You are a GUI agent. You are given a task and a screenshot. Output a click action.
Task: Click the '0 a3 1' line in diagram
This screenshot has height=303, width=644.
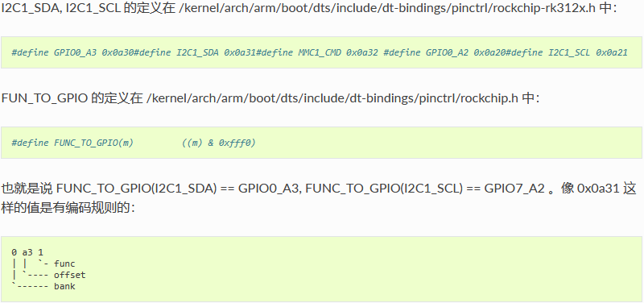pyautogui.click(x=27, y=252)
